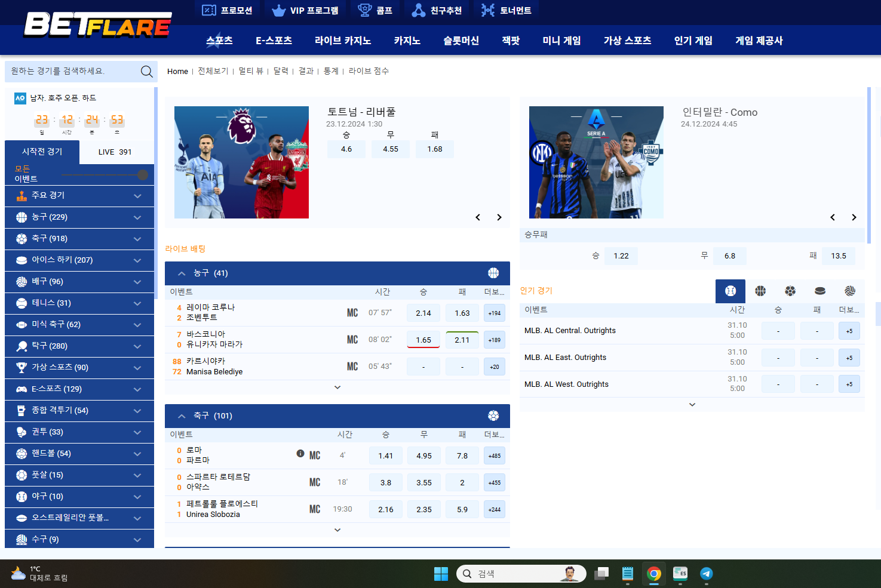The width and height of the screenshot is (881, 588).
Task: Go to Home breadcrumb link
Action: point(177,72)
